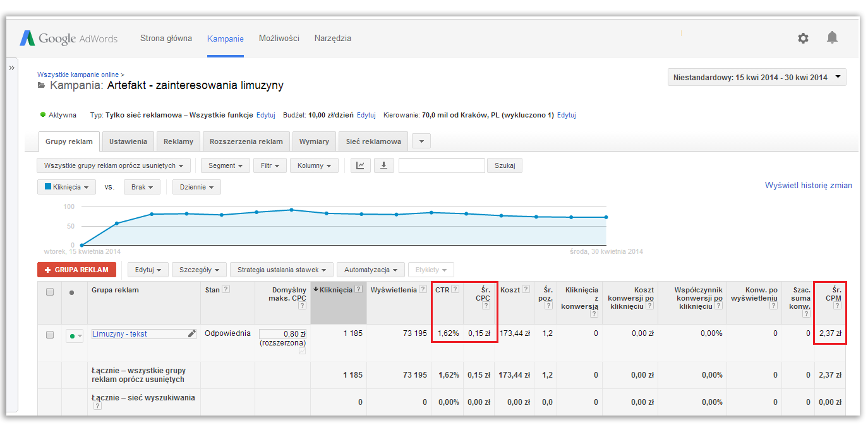Open the Szczegóły dropdown
This screenshot has width=868, height=425.
coord(199,270)
